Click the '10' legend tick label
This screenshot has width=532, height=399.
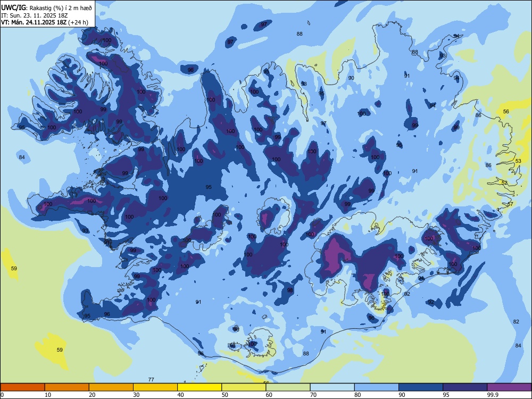click(48, 395)
